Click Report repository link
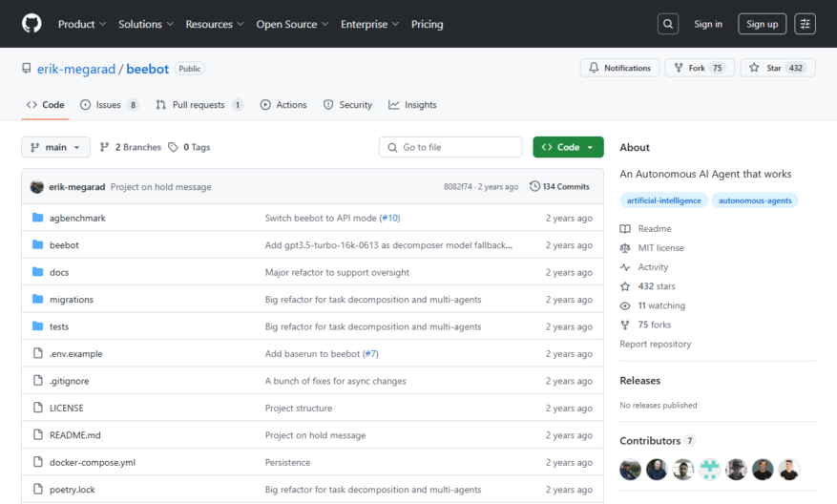 (655, 344)
